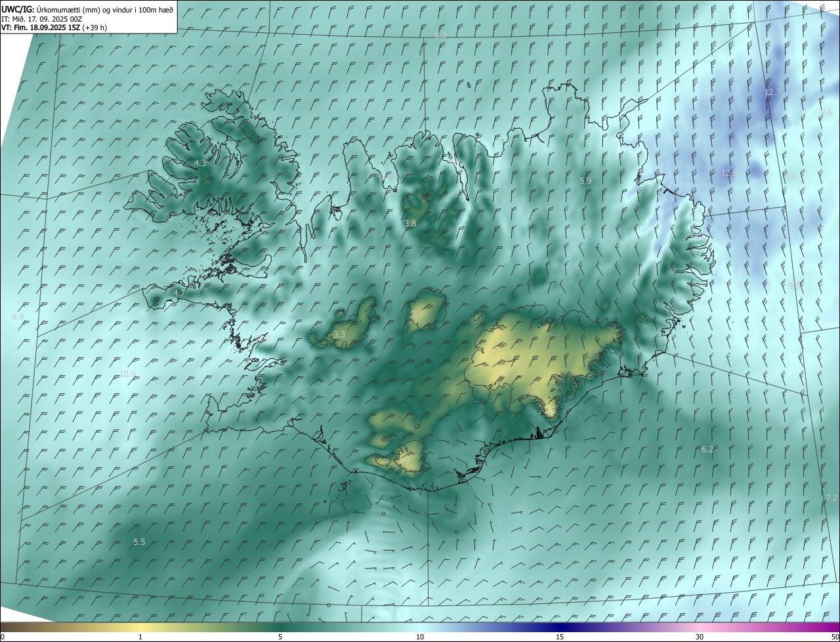
Task: Click the 12.0 value label east of Iceland
Action: click(x=728, y=173)
